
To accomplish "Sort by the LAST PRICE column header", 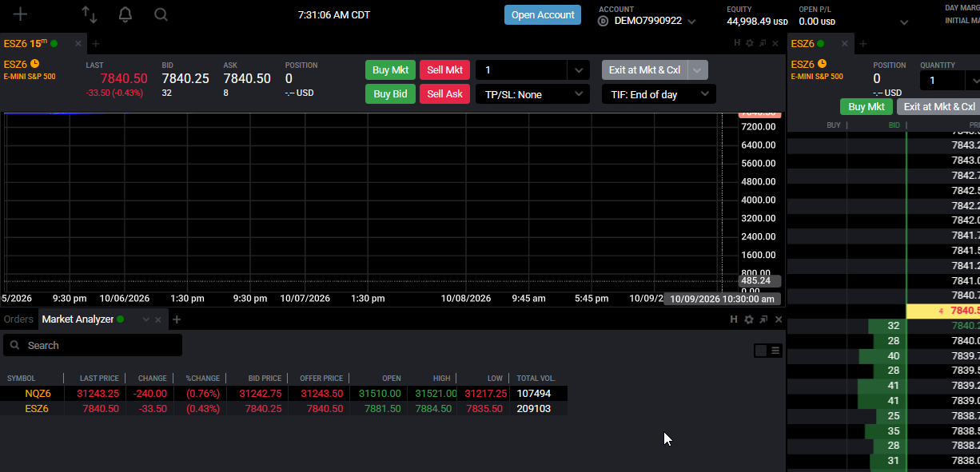I will tap(99, 379).
